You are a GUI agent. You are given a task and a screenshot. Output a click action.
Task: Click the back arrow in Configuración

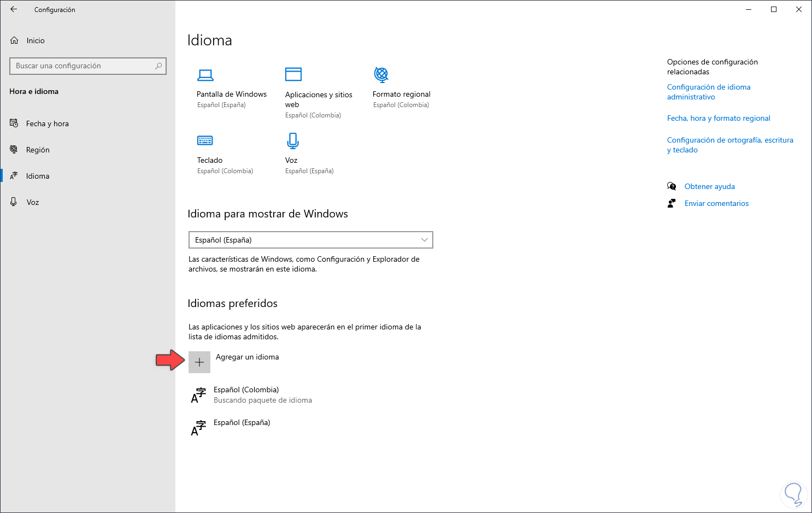point(14,9)
